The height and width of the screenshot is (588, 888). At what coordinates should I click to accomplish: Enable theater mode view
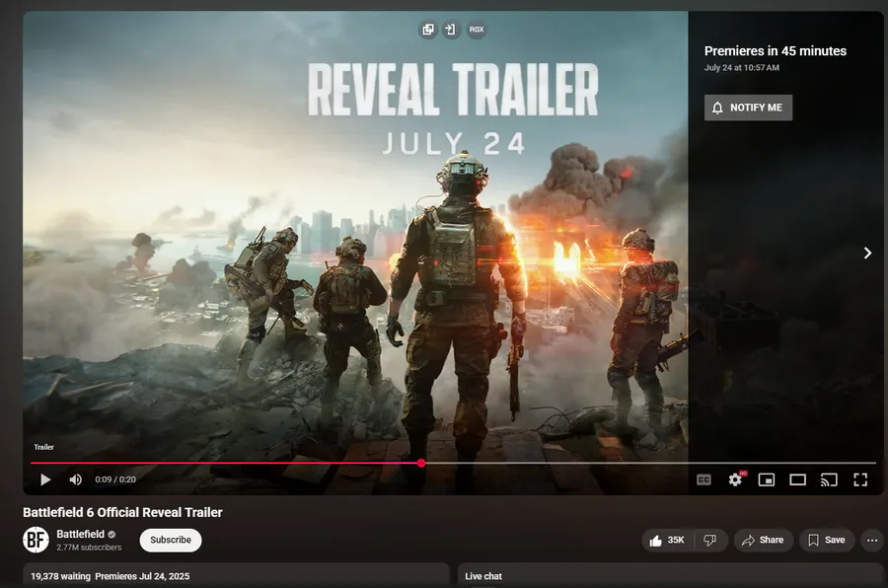pyautogui.click(x=797, y=479)
